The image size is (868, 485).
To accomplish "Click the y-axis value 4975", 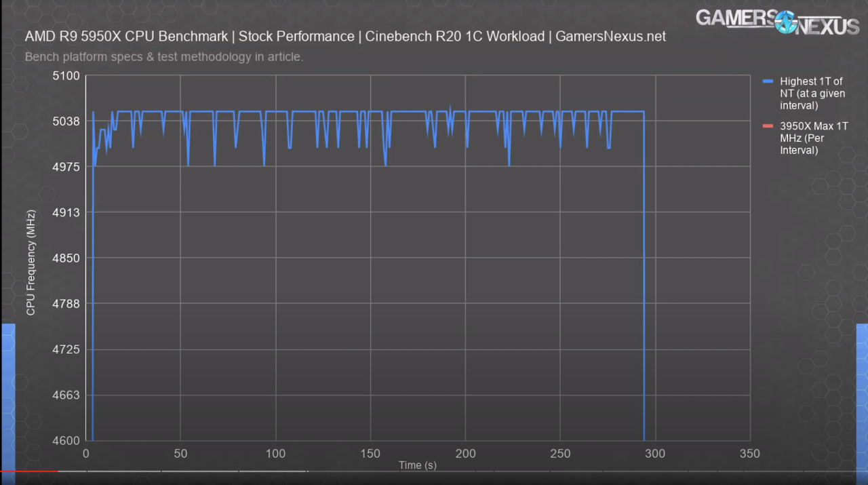I will 66,167.
